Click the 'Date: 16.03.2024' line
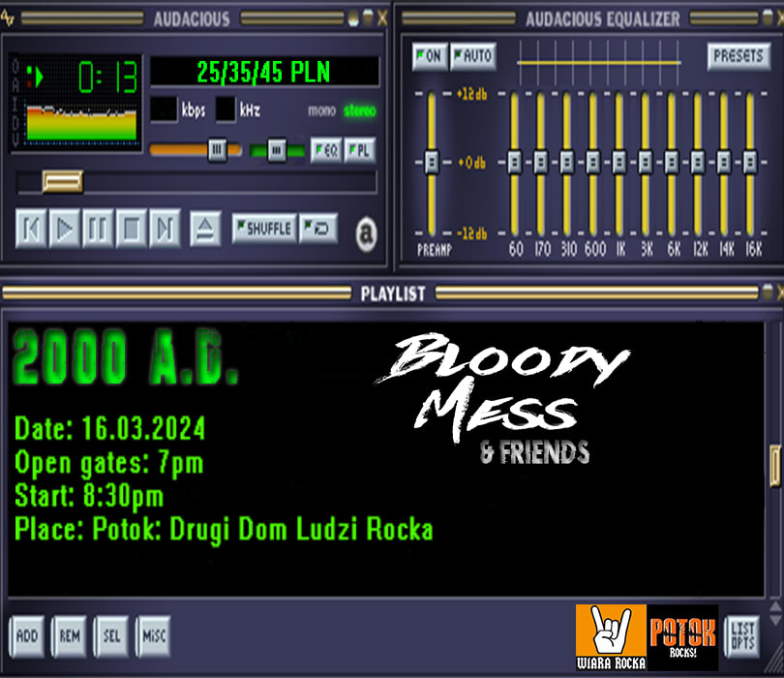Screen dimensions: 784x678 click(109, 428)
